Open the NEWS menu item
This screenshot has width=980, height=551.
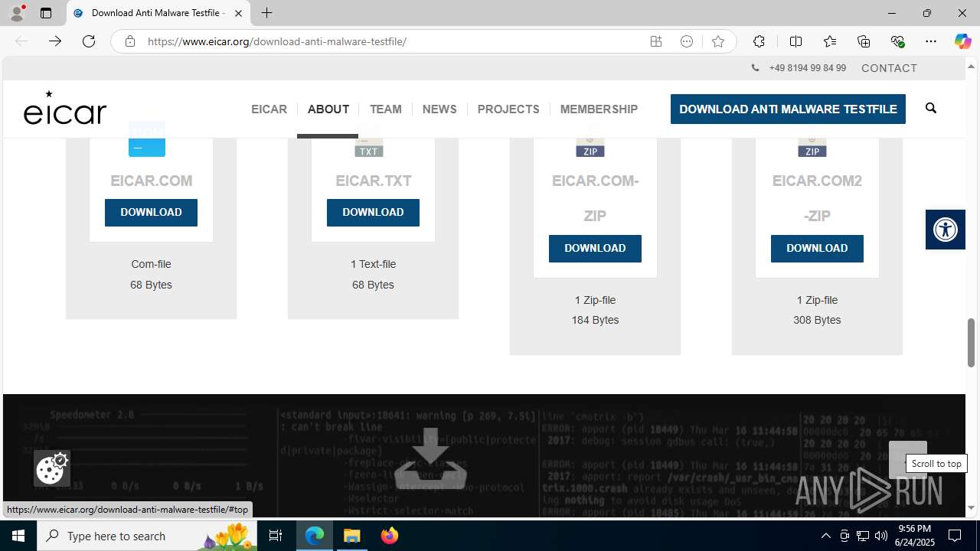[x=439, y=109]
